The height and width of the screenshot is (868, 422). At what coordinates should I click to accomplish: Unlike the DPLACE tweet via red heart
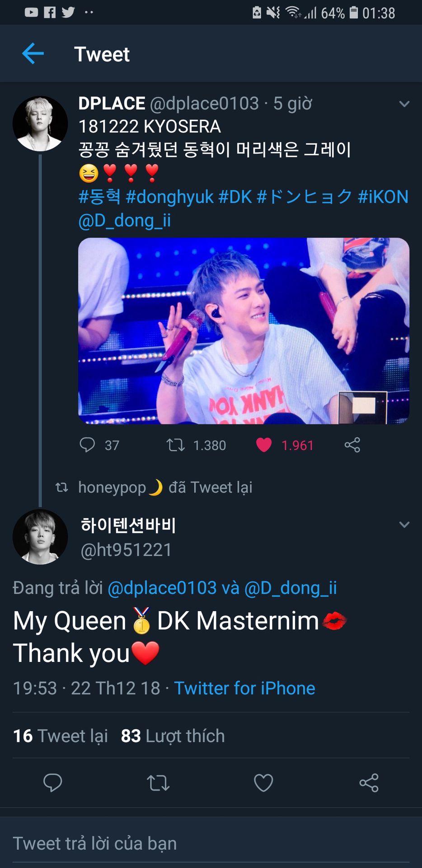pos(264,445)
